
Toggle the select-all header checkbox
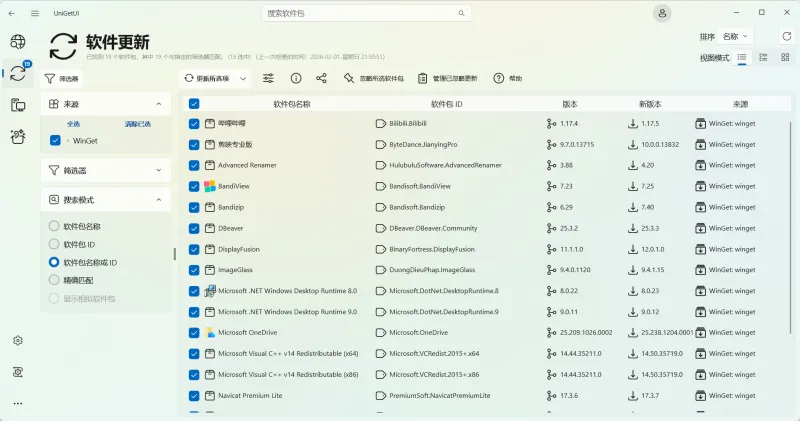194,104
